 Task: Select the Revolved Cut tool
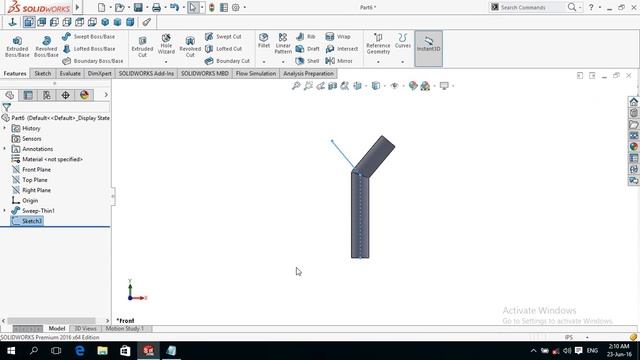coord(190,46)
